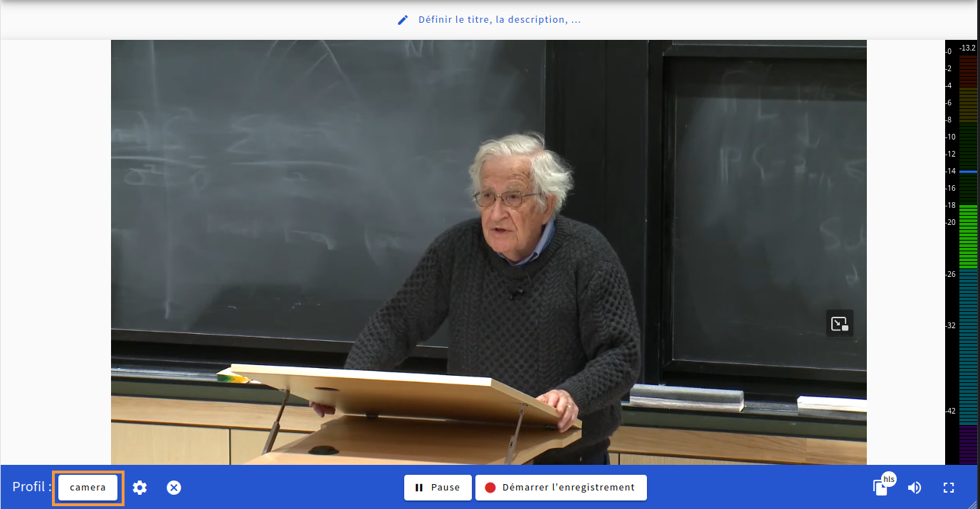The width and height of the screenshot is (980, 509).
Task: Click the blue -14 level marker on the meter
Action: tap(968, 172)
